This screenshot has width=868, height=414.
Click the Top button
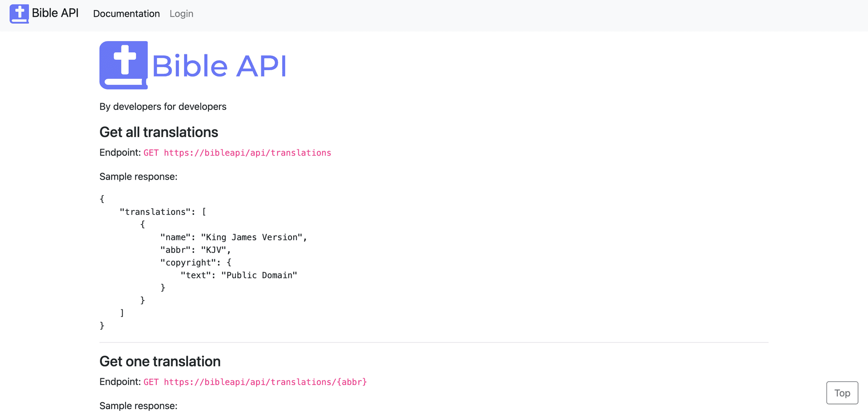(x=842, y=392)
